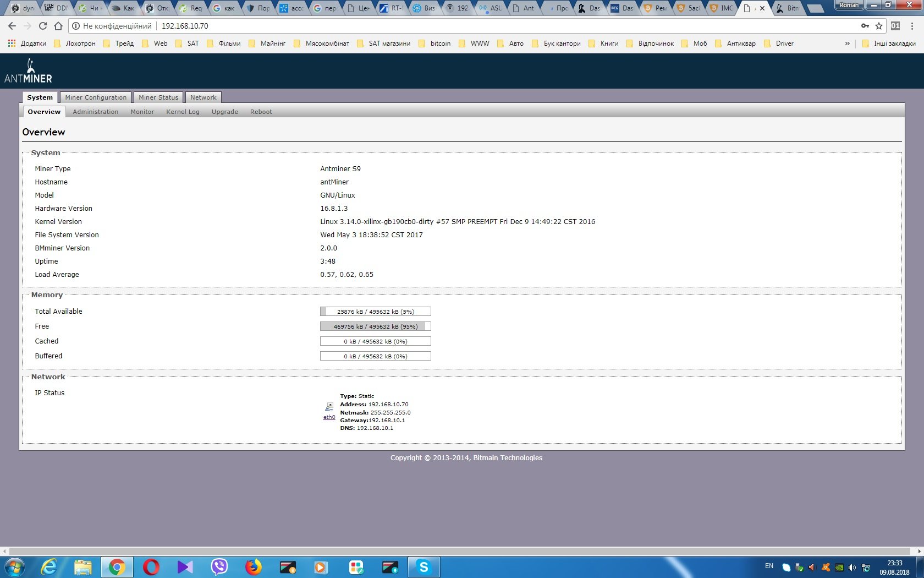Click the Antminer S9 miner type value

coord(340,169)
